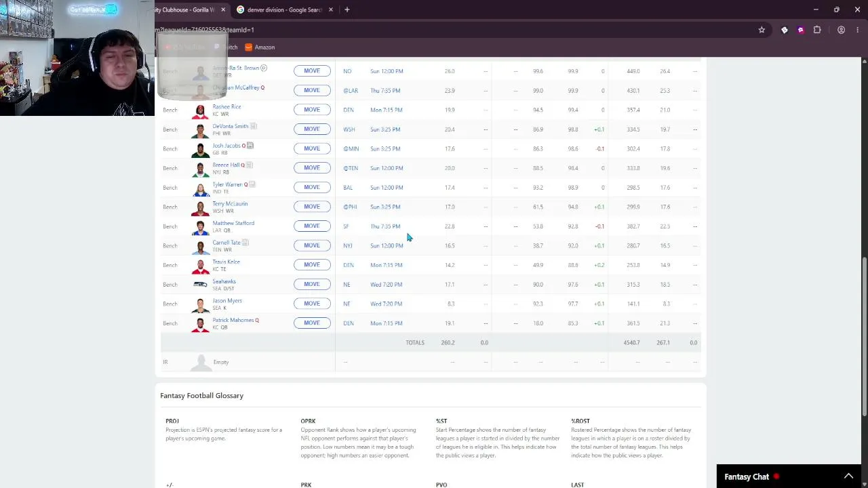Open Terry McLaurin's @PHI opponent link
Image resolution: width=868 pixels, height=488 pixels.
(x=350, y=207)
